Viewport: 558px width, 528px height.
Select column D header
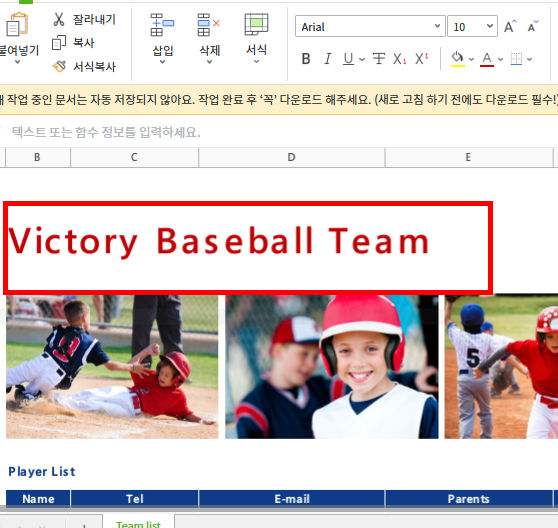pos(291,157)
